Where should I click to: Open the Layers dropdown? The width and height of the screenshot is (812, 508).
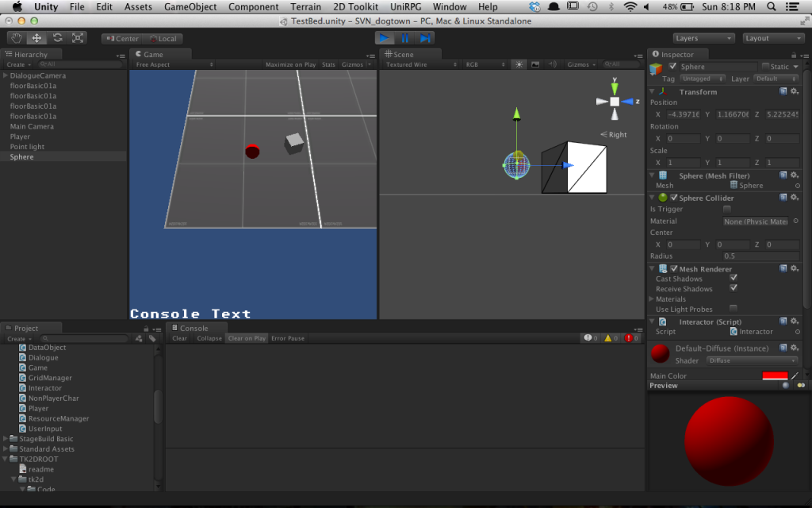point(704,38)
